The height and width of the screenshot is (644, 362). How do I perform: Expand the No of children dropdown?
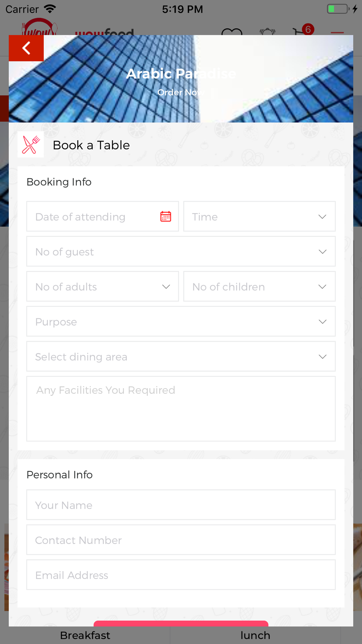[x=260, y=287]
